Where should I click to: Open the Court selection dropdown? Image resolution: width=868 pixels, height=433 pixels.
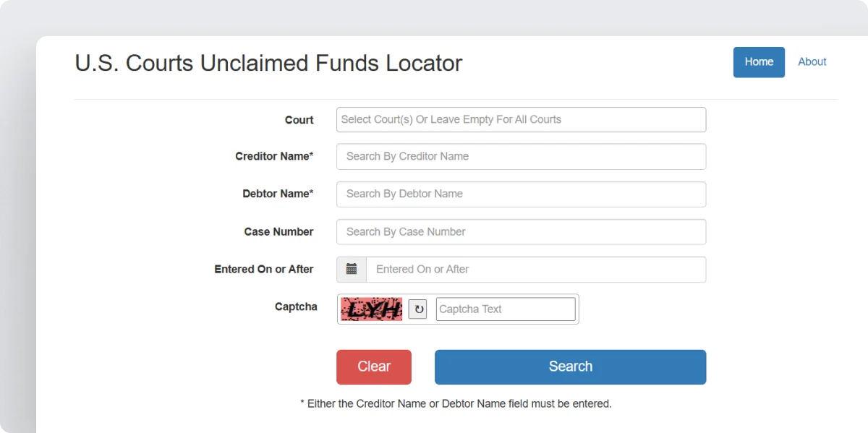[x=520, y=119]
